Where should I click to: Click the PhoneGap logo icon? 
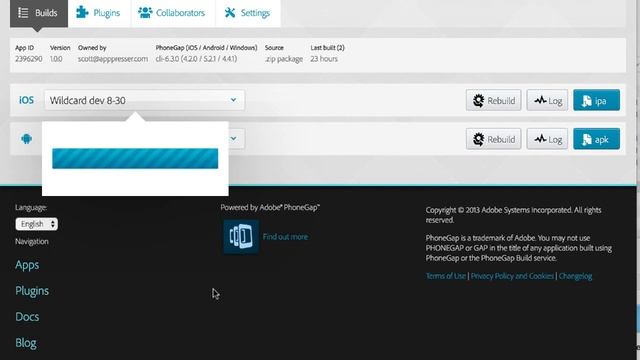click(241, 237)
